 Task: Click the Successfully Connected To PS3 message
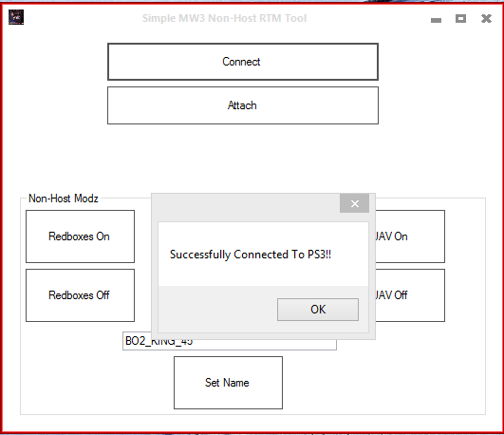(x=251, y=255)
